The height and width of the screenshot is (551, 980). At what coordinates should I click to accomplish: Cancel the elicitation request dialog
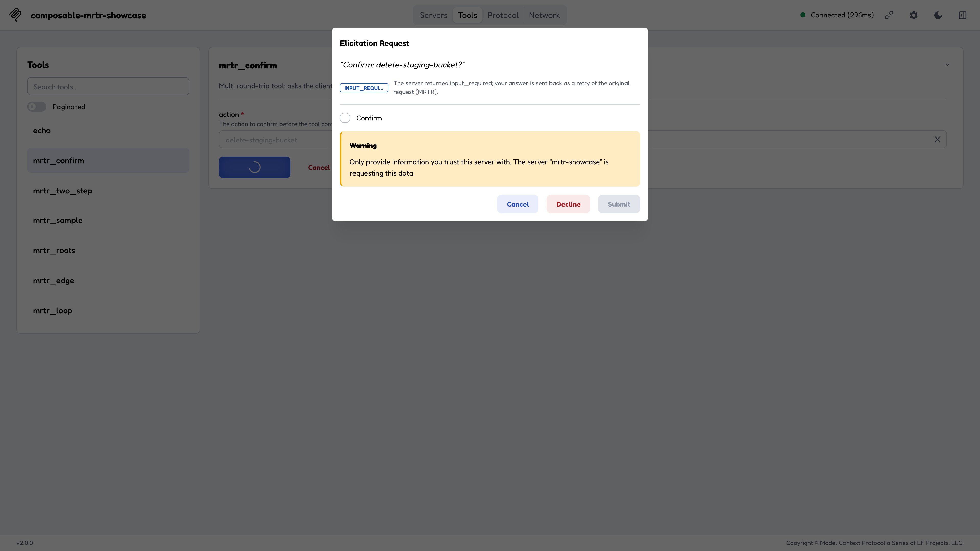[517, 204]
